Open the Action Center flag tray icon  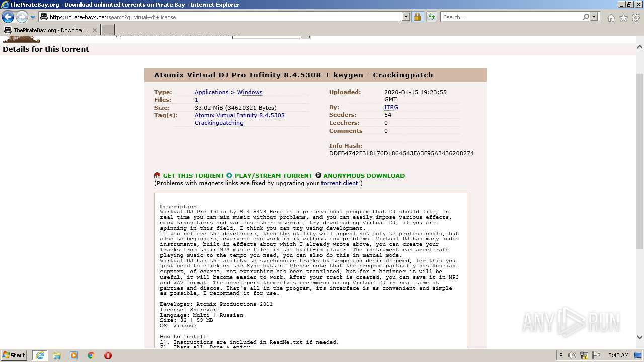[597, 355]
